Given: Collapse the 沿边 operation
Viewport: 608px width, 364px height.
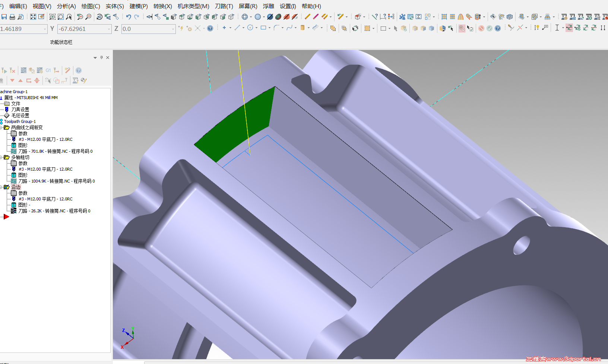Looking at the screenshot, I should pyautogui.click(x=1, y=187).
